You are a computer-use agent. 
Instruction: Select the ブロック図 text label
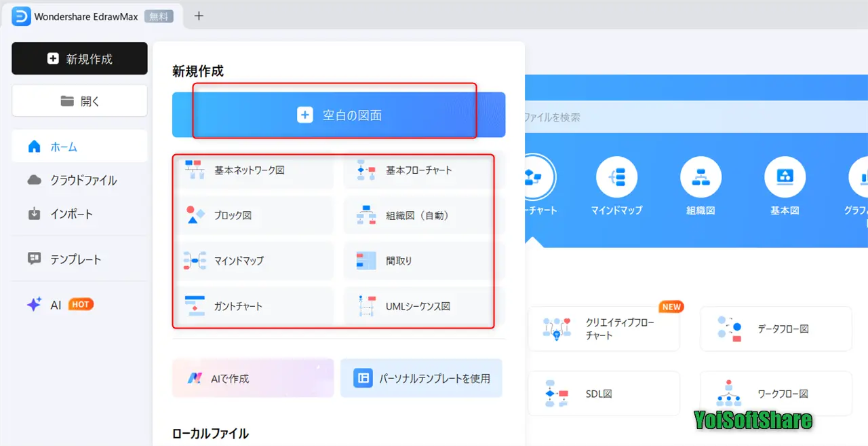(x=233, y=215)
